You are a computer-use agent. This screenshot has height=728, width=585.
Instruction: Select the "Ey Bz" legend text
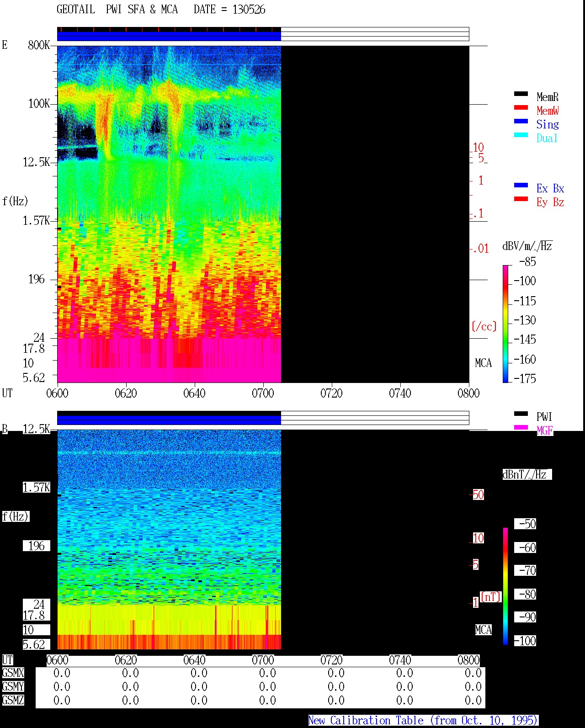click(550, 202)
